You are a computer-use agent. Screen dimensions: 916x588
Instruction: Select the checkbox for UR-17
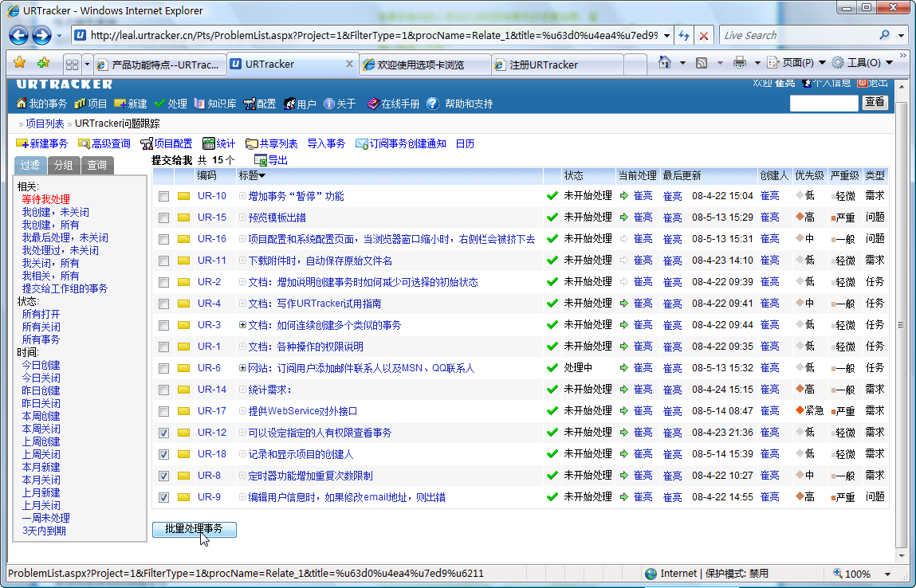click(x=163, y=412)
